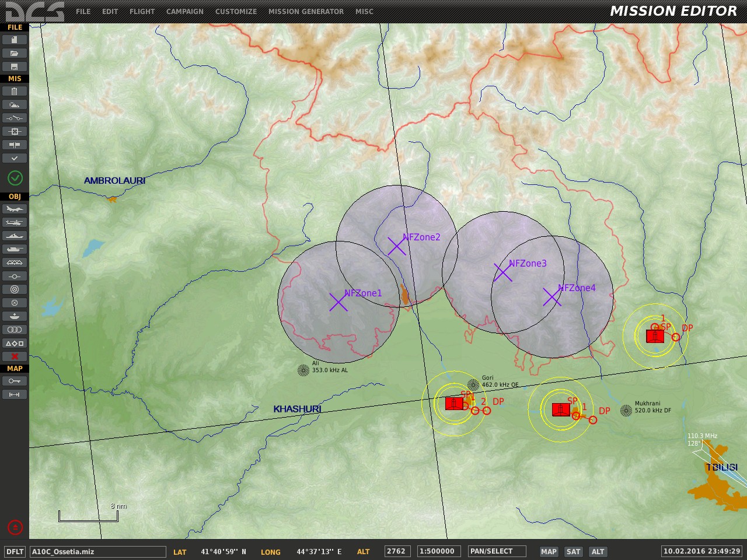The image size is (747, 560).
Task: Select the Ground vehicle tank tool
Action: (15, 249)
